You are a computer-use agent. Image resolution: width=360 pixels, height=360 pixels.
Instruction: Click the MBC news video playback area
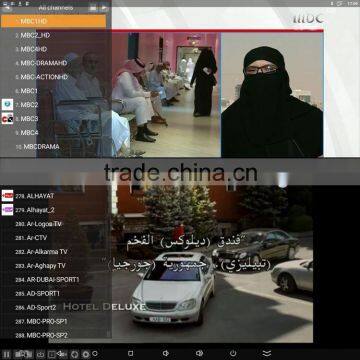click(217, 93)
